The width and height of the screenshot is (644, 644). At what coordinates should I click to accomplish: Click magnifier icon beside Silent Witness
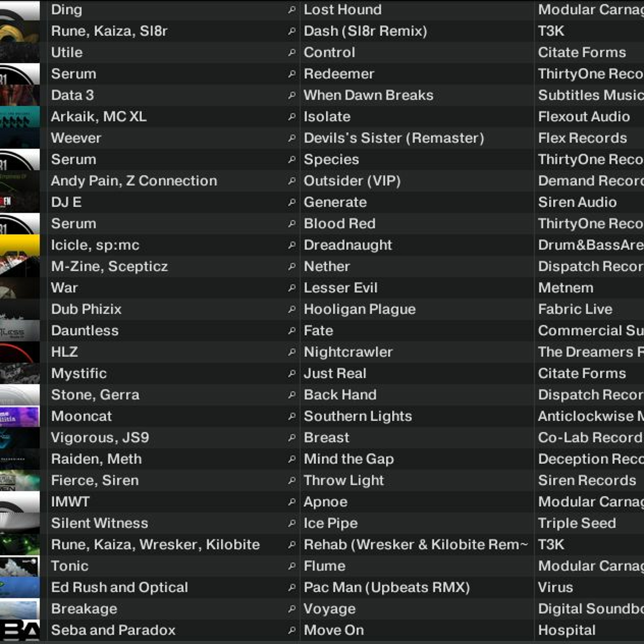[292, 523]
